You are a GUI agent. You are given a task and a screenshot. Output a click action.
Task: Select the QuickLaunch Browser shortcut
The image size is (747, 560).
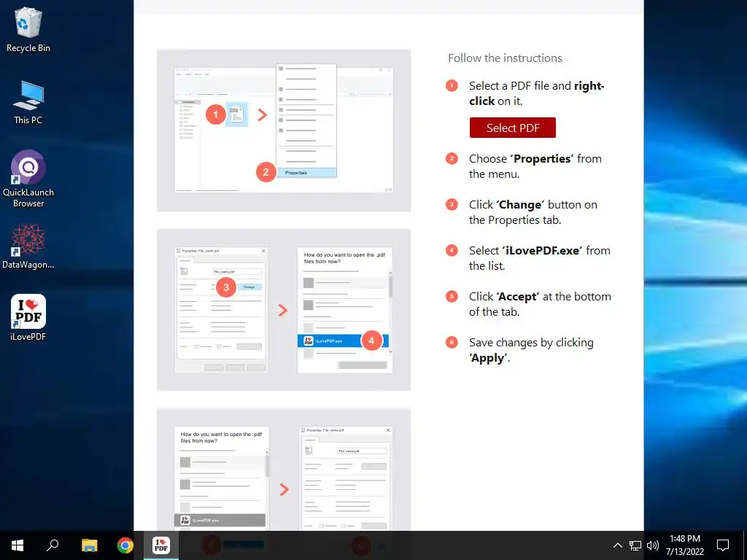28,179
